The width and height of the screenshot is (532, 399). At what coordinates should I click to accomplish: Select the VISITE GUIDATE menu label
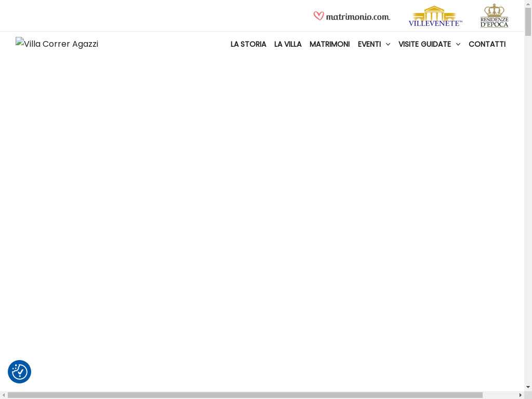click(424, 45)
